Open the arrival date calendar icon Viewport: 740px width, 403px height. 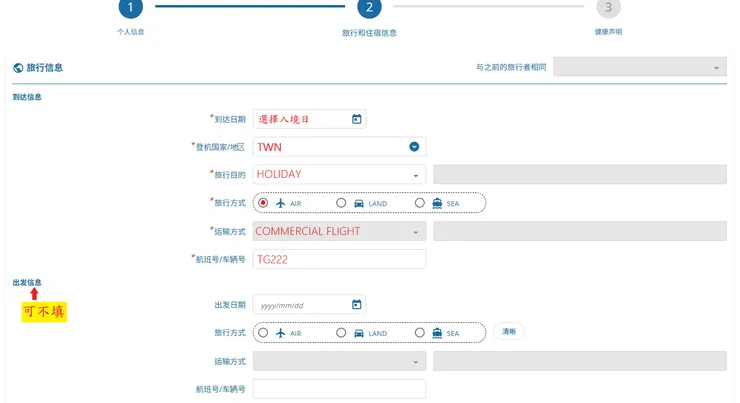[356, 119]
